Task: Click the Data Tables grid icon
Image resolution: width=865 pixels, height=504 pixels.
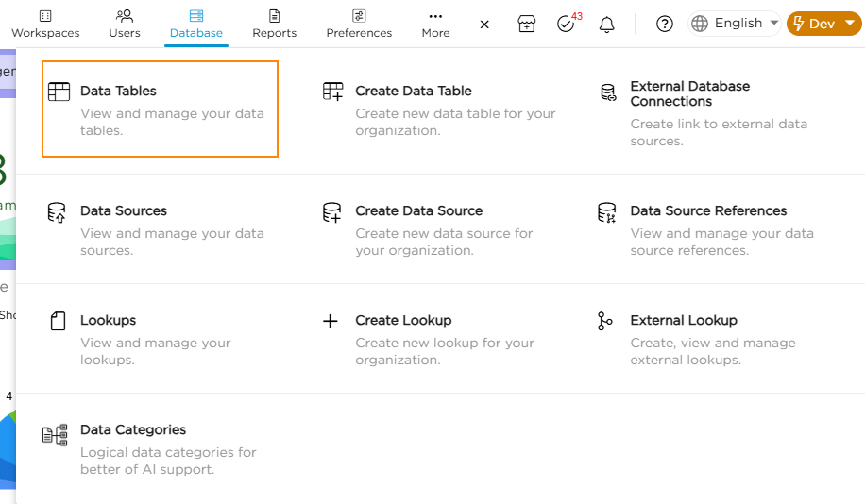Action: [x=59, y=92]
